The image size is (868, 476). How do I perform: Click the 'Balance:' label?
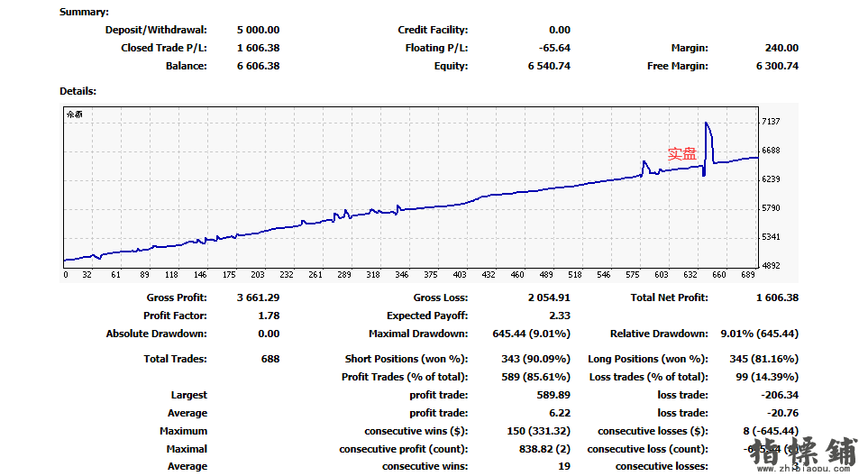click(186, 66)
